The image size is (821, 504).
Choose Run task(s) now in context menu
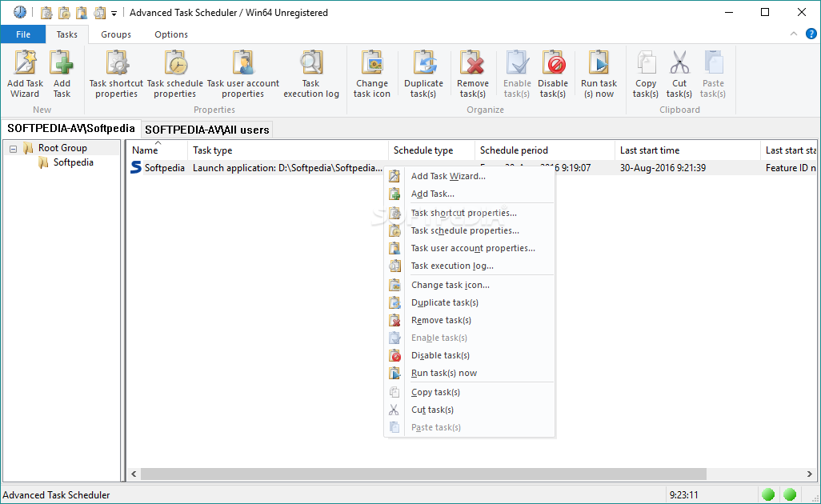tap(469, 373)
